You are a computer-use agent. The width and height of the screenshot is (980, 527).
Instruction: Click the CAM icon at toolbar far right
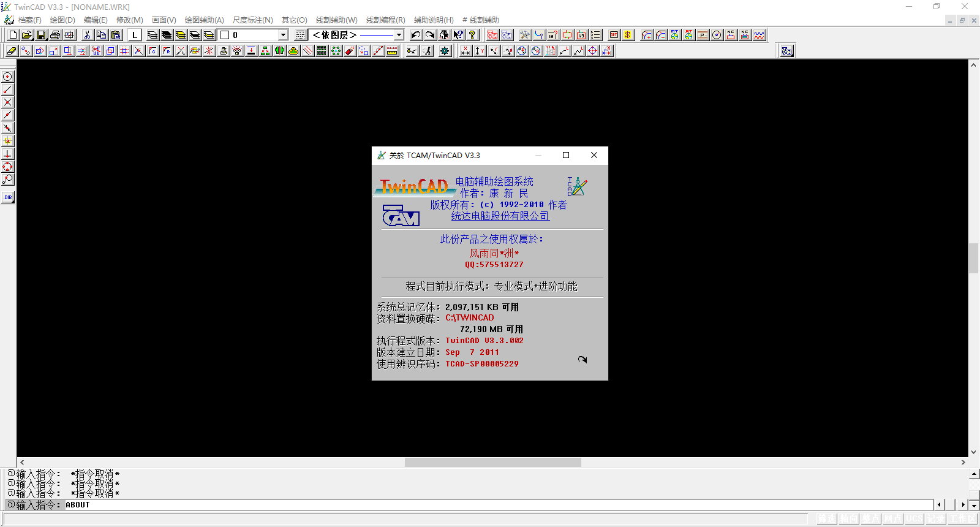pos(787,51)
